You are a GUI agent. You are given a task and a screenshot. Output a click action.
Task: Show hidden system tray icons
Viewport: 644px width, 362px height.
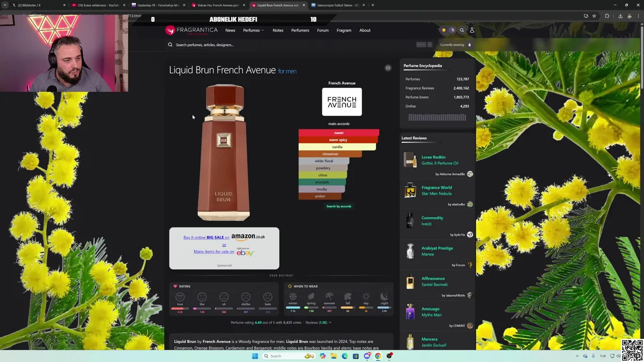pos(578,356)
